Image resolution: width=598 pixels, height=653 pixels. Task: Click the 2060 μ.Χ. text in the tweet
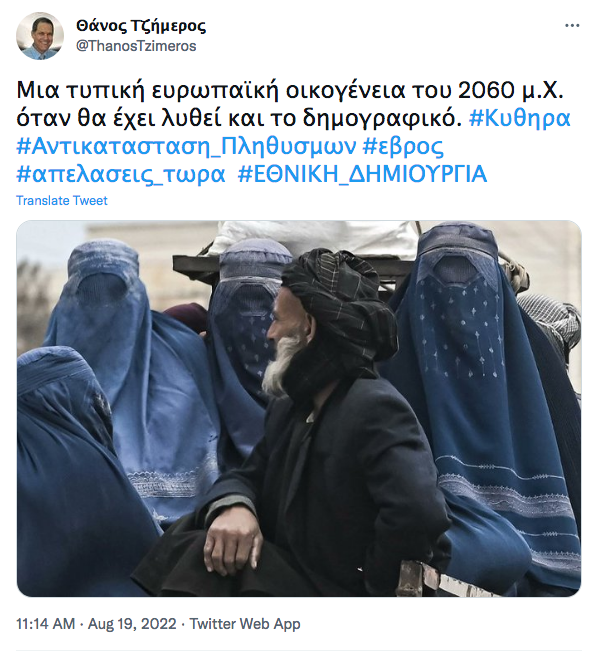(511, 90)
